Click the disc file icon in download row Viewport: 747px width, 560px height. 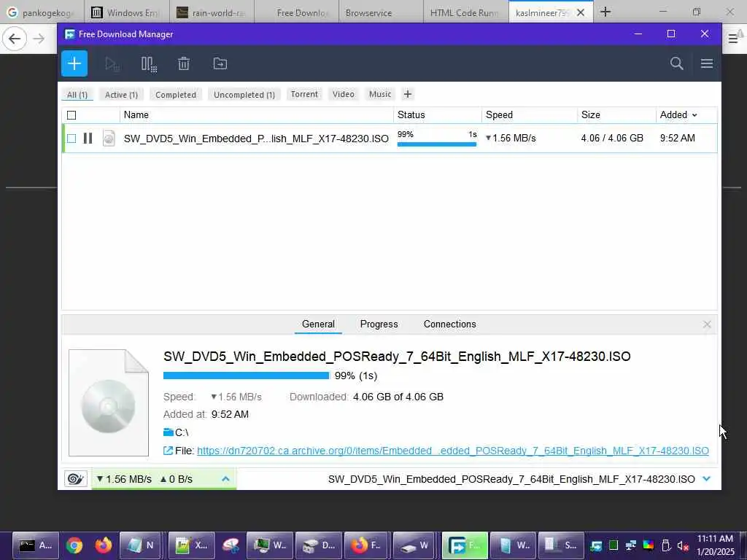pos(109,138)
